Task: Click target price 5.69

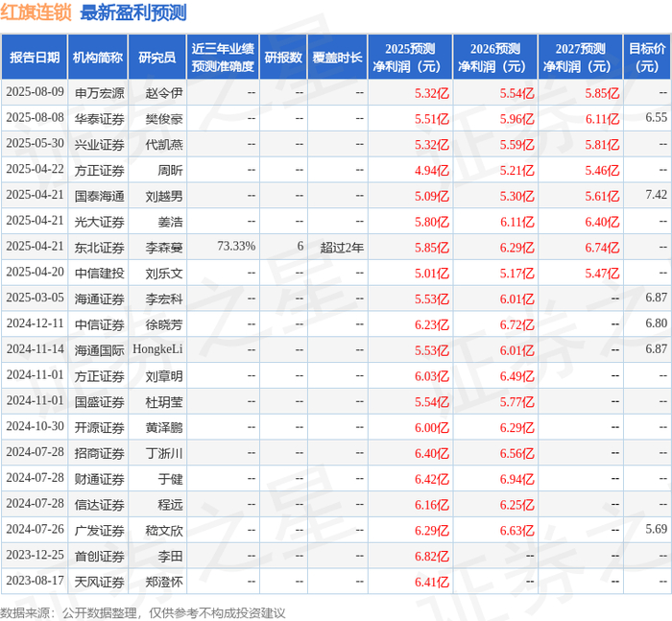Action: [656, 529]
